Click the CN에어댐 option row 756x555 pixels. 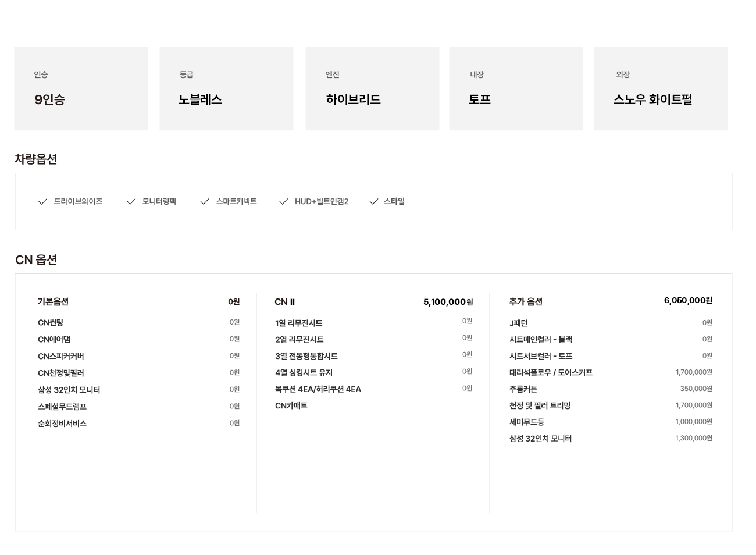pos(138,340)
